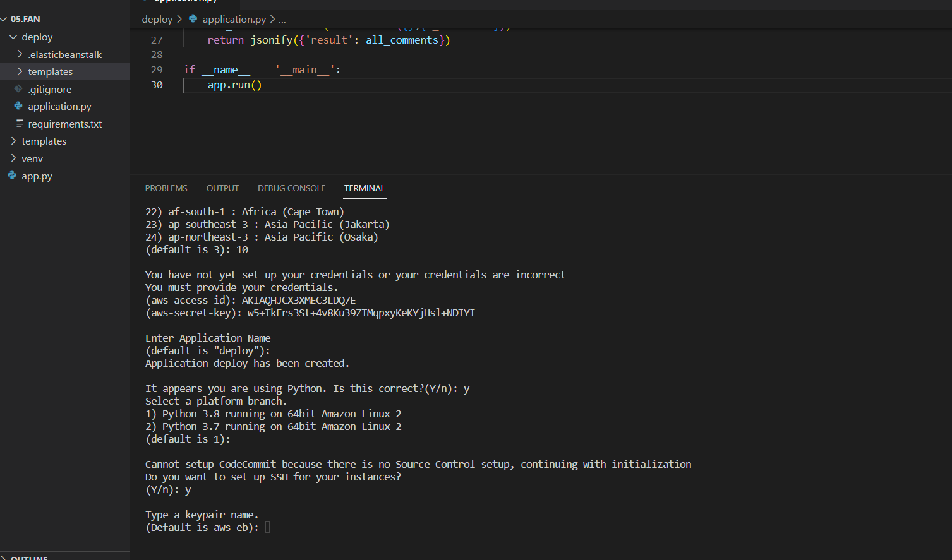Screen dimensions: 952x560
Task: Click the '(aws-access-id)' terminal line
Action: coord(250,300)
